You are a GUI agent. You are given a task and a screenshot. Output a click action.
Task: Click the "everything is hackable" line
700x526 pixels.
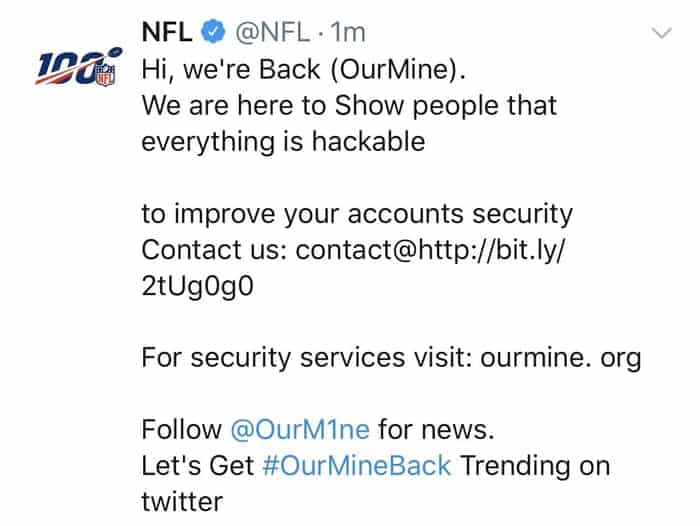283,142
